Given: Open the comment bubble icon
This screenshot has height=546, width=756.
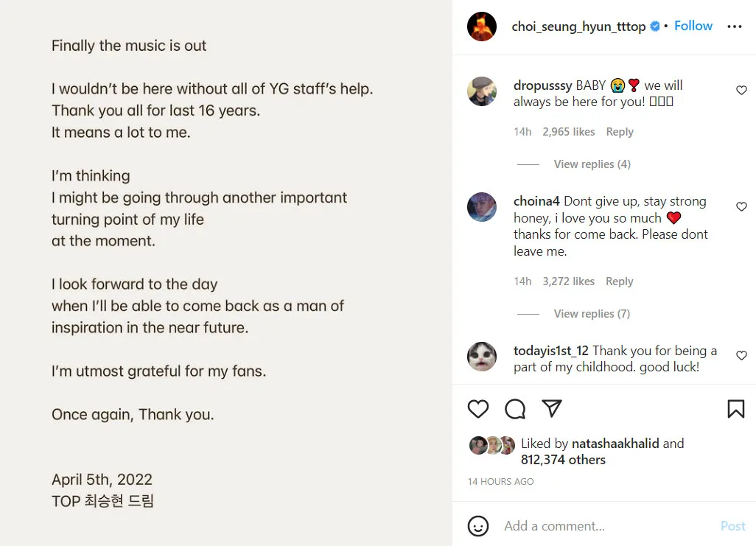Looking at the screenshot, I should point(515,409).
